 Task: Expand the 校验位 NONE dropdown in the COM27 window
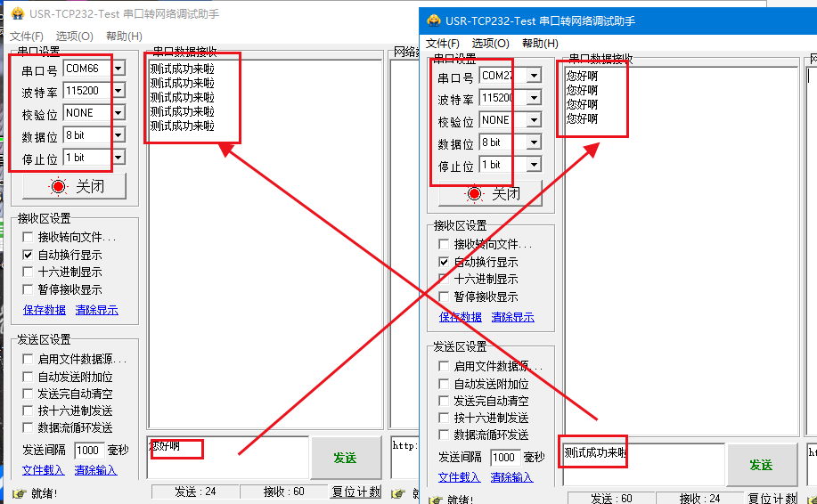[534, 120]
